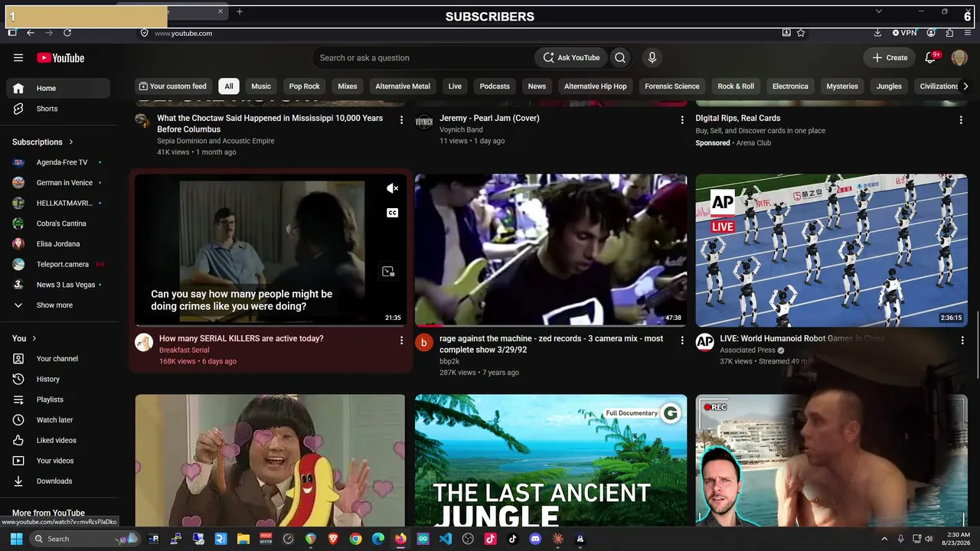
Task: Open THE LAST ANCIENT JUNGLE thumbnail
Action: click(551, 460)
